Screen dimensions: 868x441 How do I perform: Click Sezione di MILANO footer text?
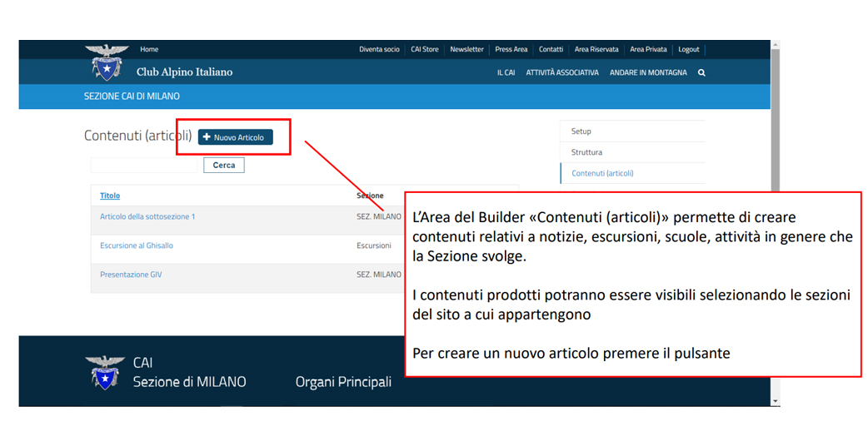(189, 382)
